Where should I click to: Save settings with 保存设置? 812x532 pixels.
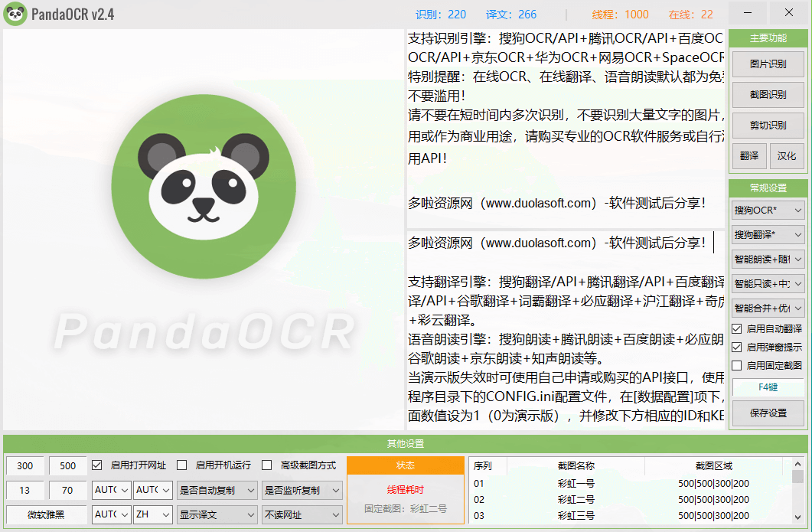pyautogui.click(x=768, y=413)
